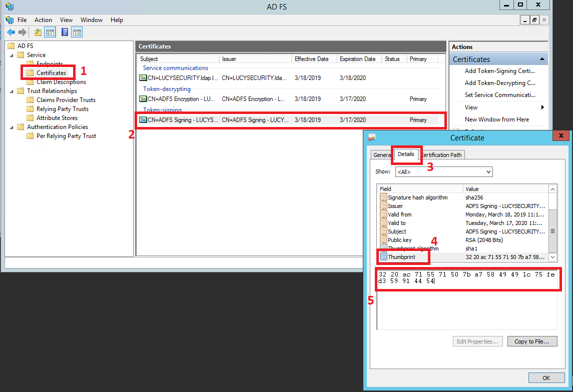Click certificate icon of LUCYSECURITY.ldap row
Image resolution: width=573 pixels, height=392 pixels.
coord(143,77)
